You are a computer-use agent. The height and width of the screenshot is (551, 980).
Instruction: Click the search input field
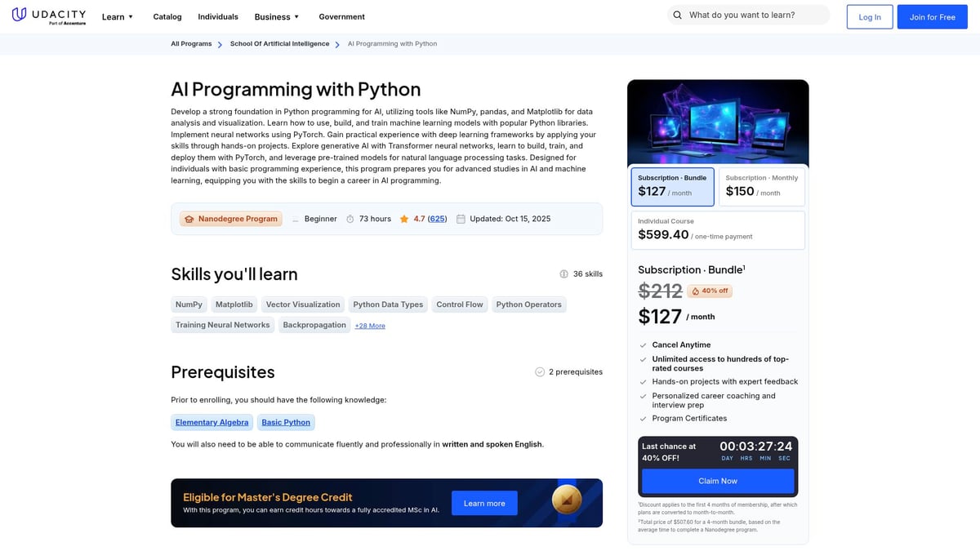(748, 16)
